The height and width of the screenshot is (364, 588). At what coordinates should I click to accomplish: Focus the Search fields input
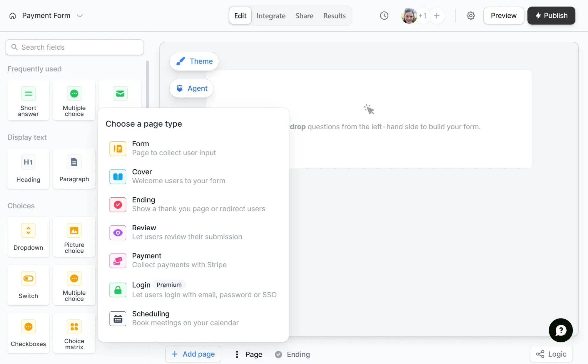74,47
